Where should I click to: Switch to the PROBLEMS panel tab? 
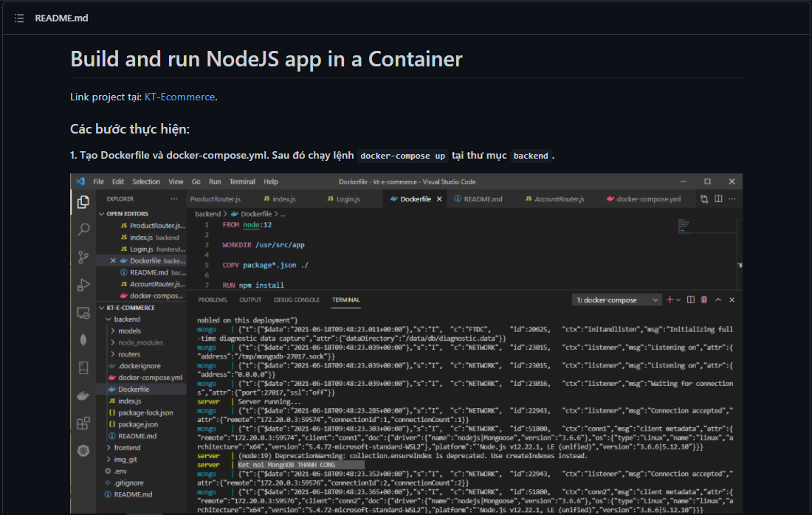(213, 300)
